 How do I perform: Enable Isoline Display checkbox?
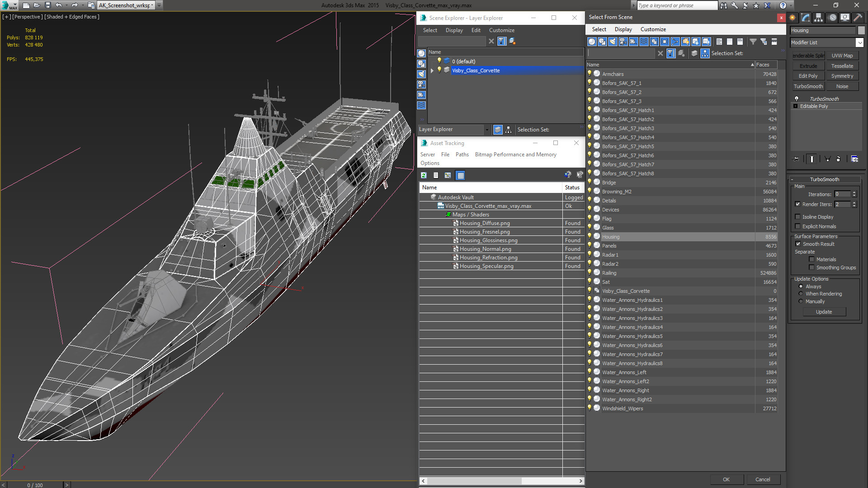[x=798, y=217]
